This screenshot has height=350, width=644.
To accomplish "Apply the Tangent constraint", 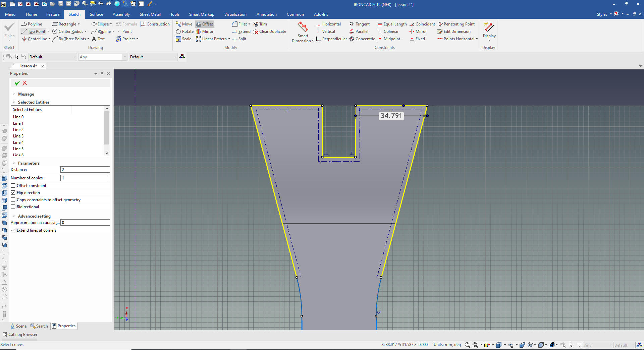I will 359,24.
